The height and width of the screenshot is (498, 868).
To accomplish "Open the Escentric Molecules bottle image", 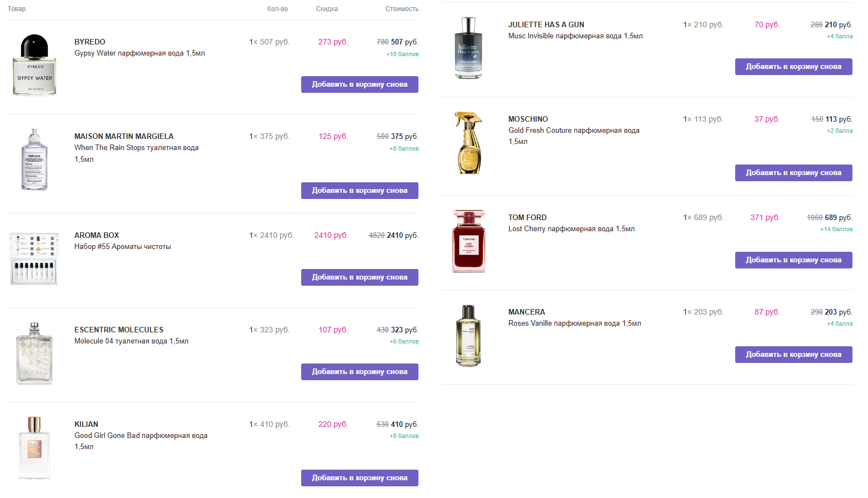I will (x=34, y=353).
